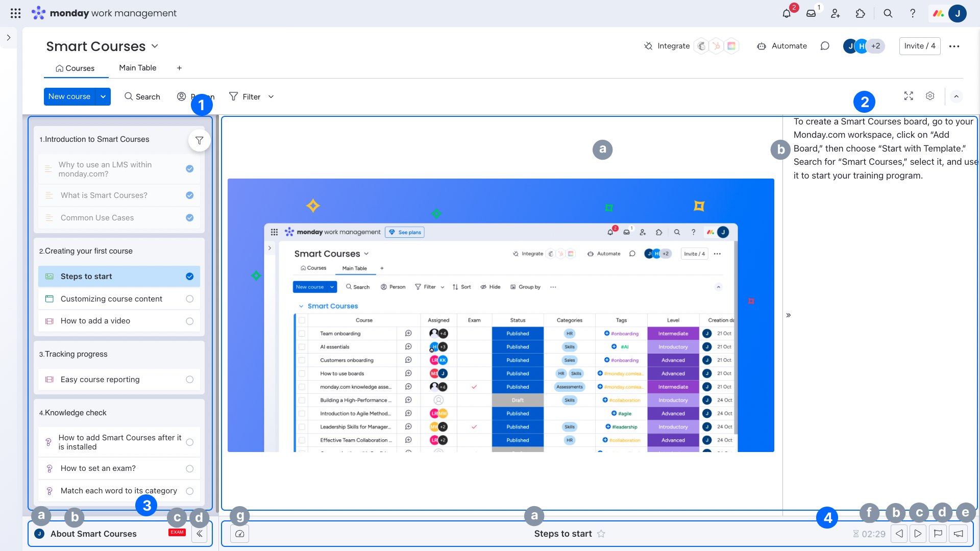
Task: Collapse the course sidebar with double chevron
Action: coord(200,534)
